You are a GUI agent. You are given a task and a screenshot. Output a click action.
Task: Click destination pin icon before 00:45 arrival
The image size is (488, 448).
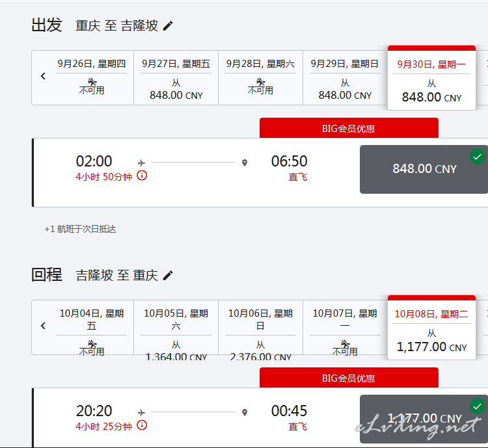[x=245, y=412]
